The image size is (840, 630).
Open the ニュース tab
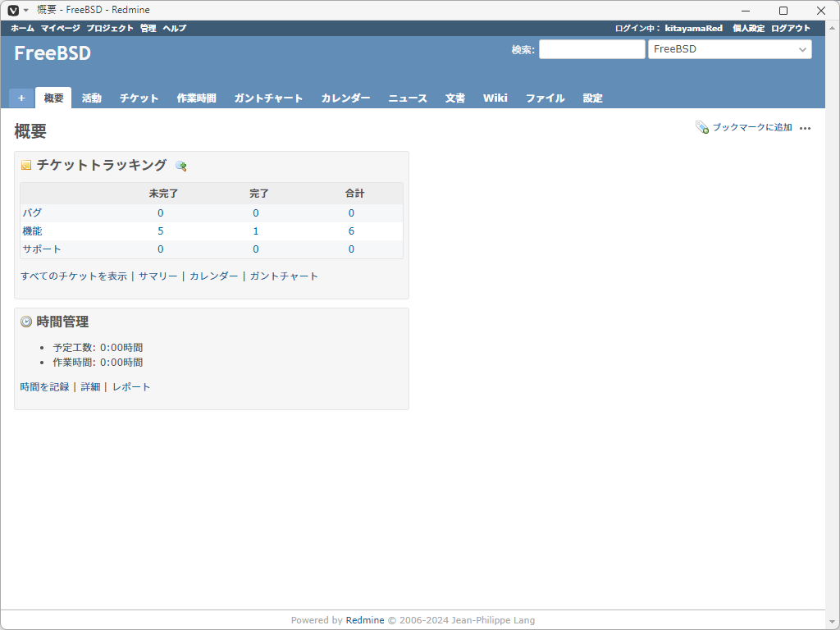[408, 98]
